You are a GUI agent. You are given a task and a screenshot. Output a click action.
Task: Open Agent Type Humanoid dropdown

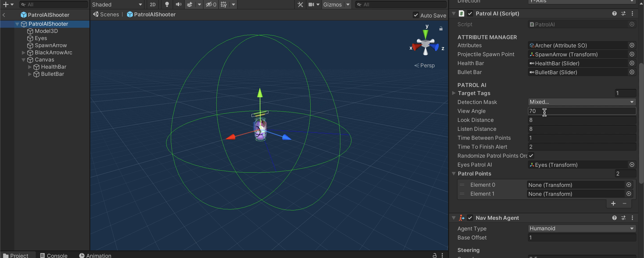582,228
